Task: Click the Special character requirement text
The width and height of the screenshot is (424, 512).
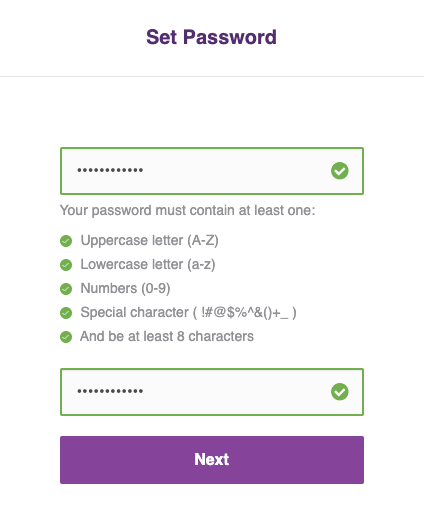Action: (188, 312)
